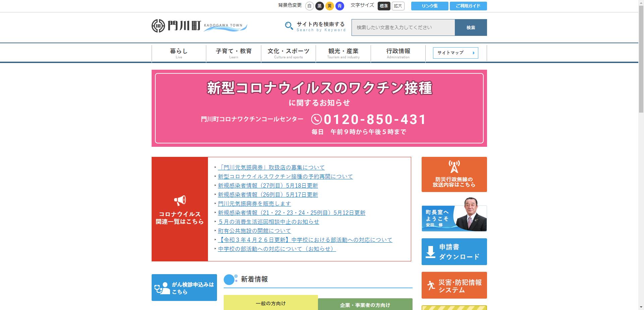
Task: Click the magnifier search icon
Action: [289, 26]
